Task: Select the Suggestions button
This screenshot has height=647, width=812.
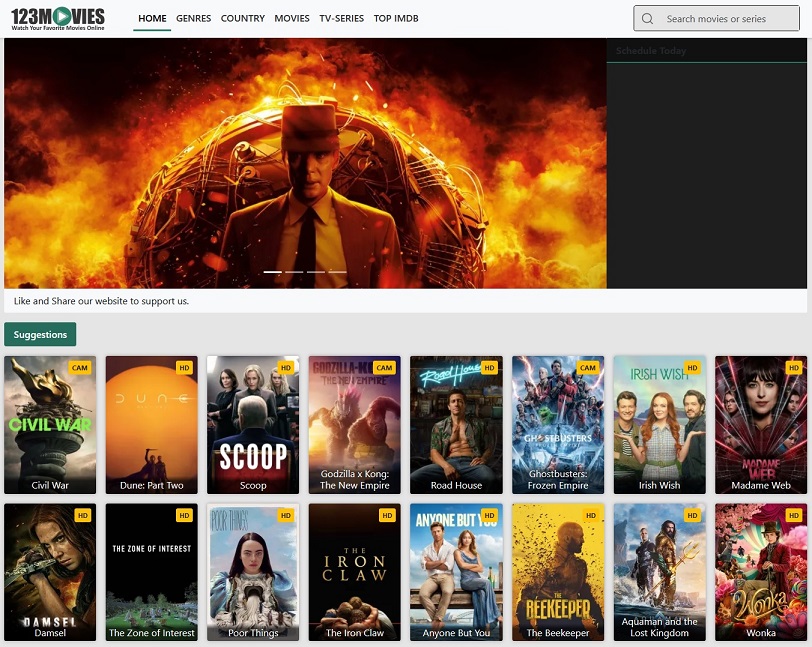Action: pos(40,334)
